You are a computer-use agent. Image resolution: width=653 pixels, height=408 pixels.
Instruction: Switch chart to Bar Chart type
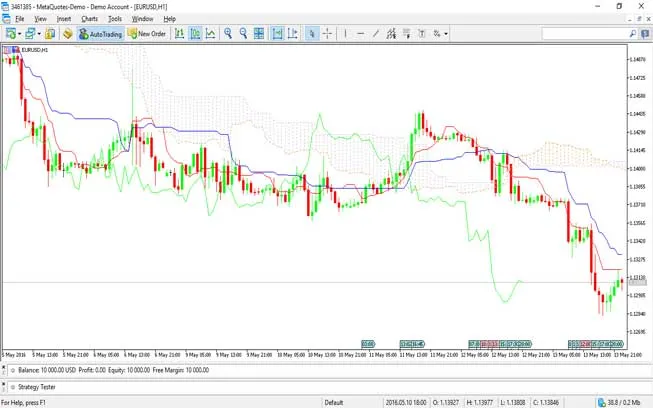[179, 34]
